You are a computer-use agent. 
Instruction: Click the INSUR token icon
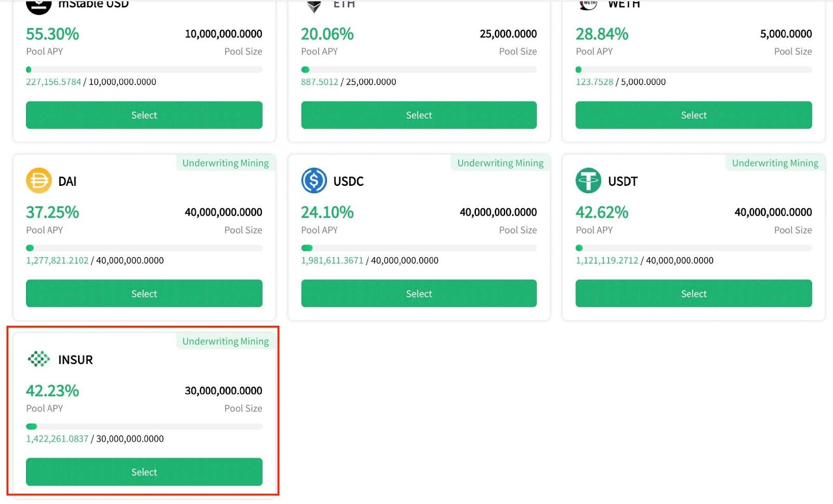[39, 359]
